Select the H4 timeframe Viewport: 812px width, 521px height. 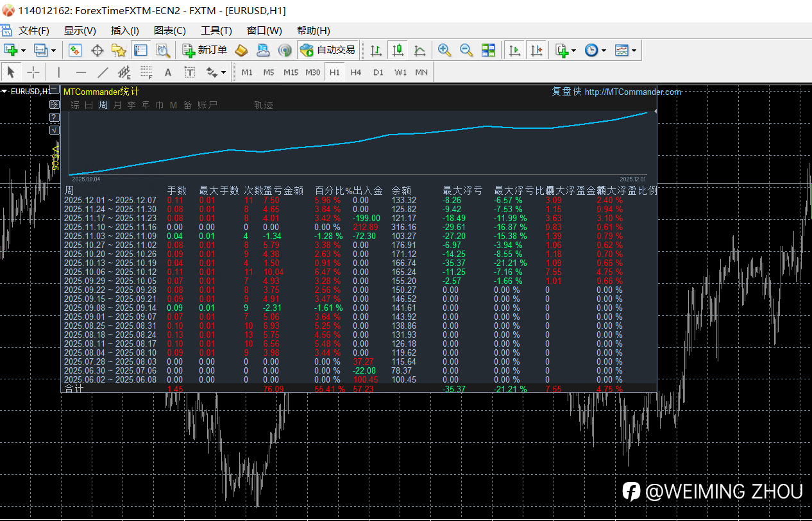pyautogui.click(x=356, y=72)
